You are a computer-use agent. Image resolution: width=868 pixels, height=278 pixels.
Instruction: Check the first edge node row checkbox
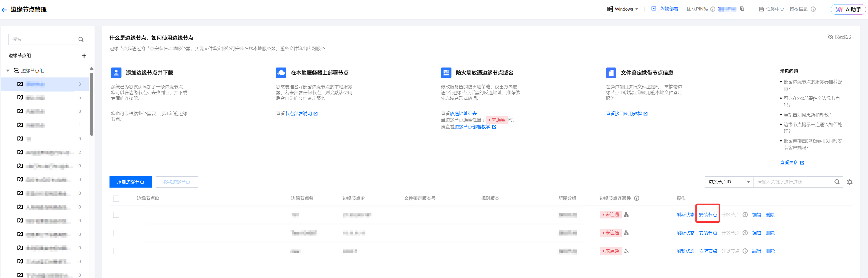tap(116, 215)
